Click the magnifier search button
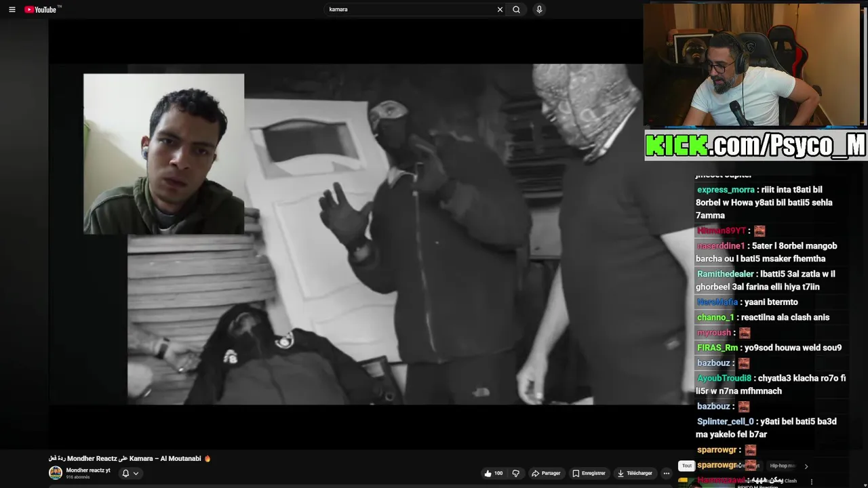This screenshot has height=488, width=868. (516, 9)
